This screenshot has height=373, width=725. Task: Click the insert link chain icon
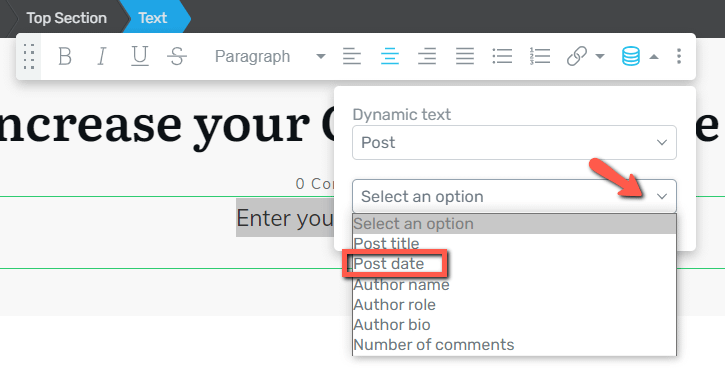coord(577,56)
